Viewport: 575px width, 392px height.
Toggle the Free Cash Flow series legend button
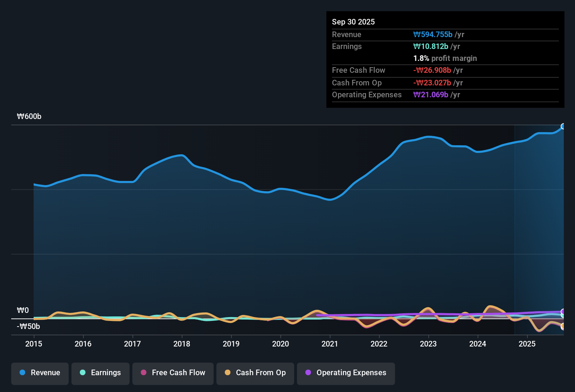[173, 373]
